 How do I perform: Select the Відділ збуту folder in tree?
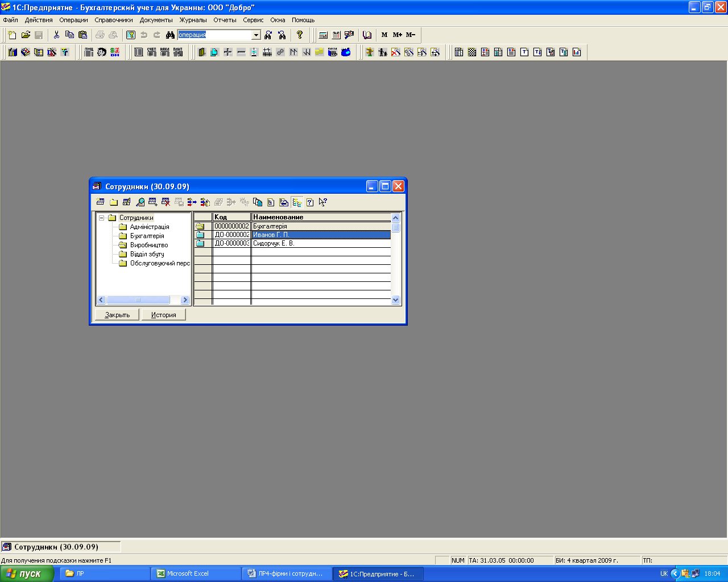click(147, 254)
